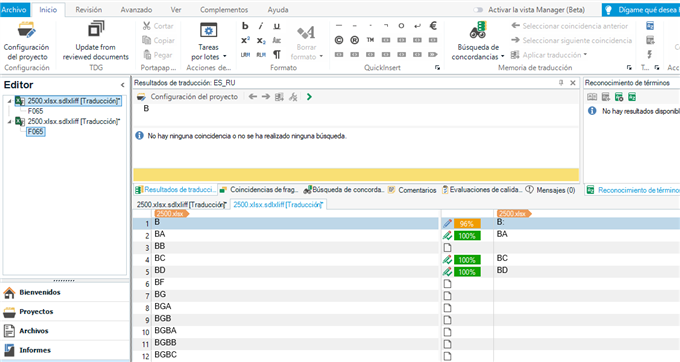Click the lightning bolt icon in ribbon
The height and width of the screenshot is (362, 680).
(650, 55)
